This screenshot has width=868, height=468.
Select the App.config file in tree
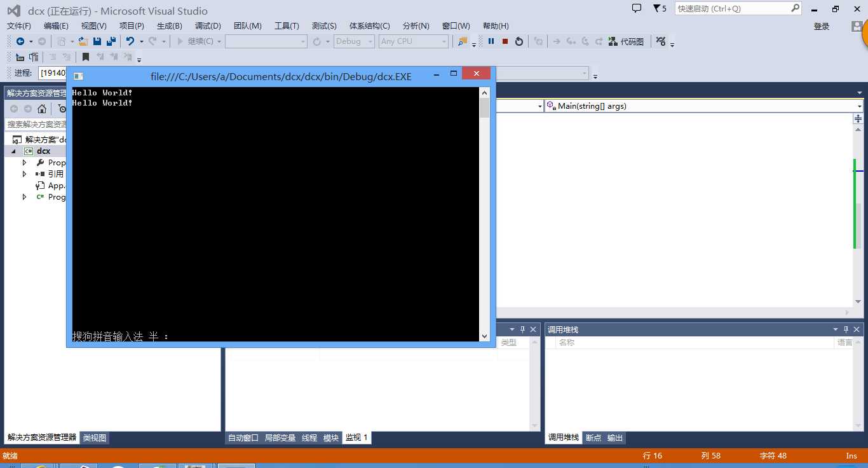51,186
